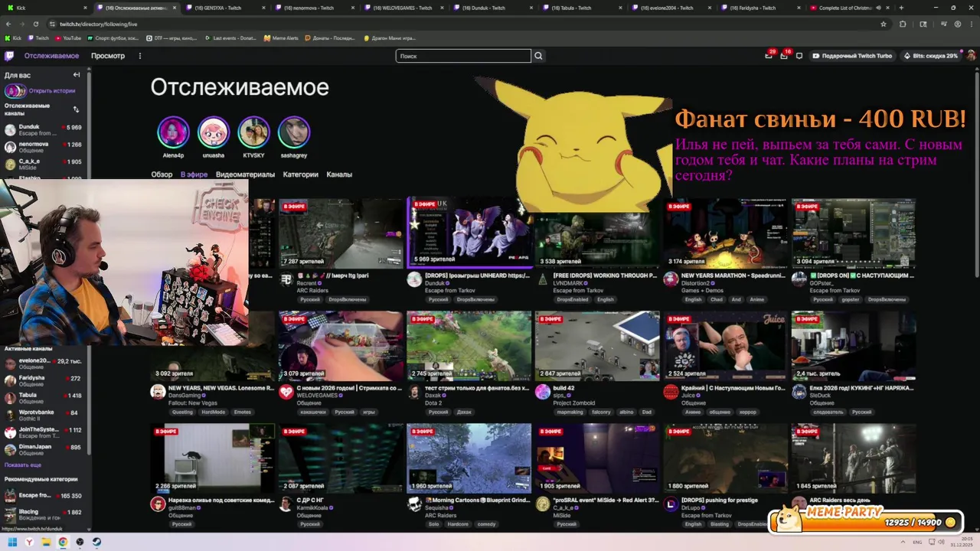Screen dimensions: 980x551
Task: Open Просмотр in top navigation
Action: point(108,56)
